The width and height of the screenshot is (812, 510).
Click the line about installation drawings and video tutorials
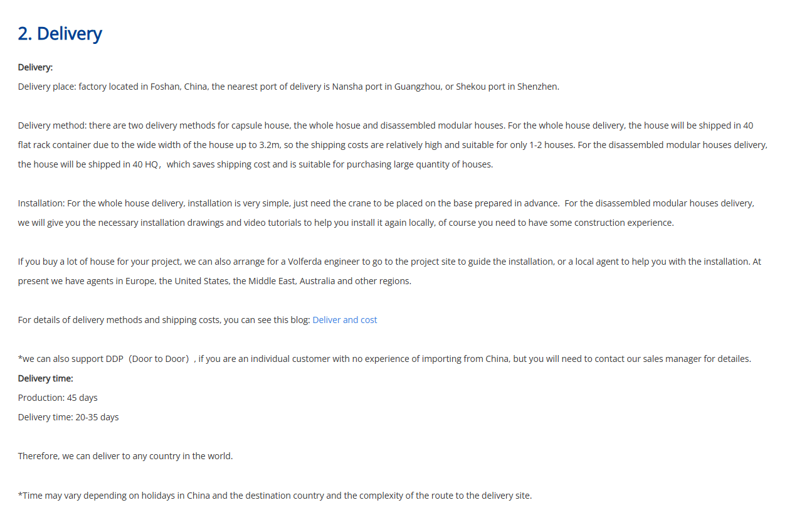click(345, 223)
